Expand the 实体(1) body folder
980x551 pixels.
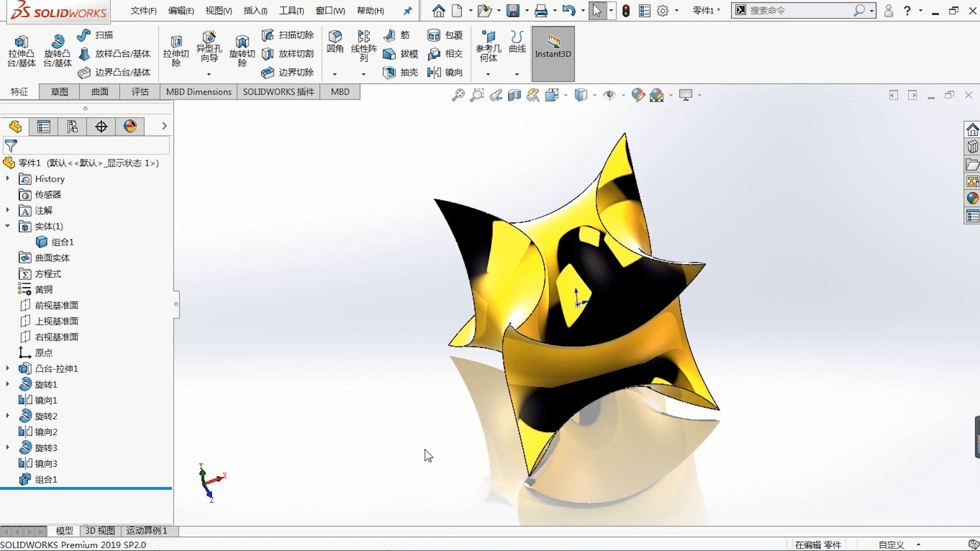coord(6,226)
